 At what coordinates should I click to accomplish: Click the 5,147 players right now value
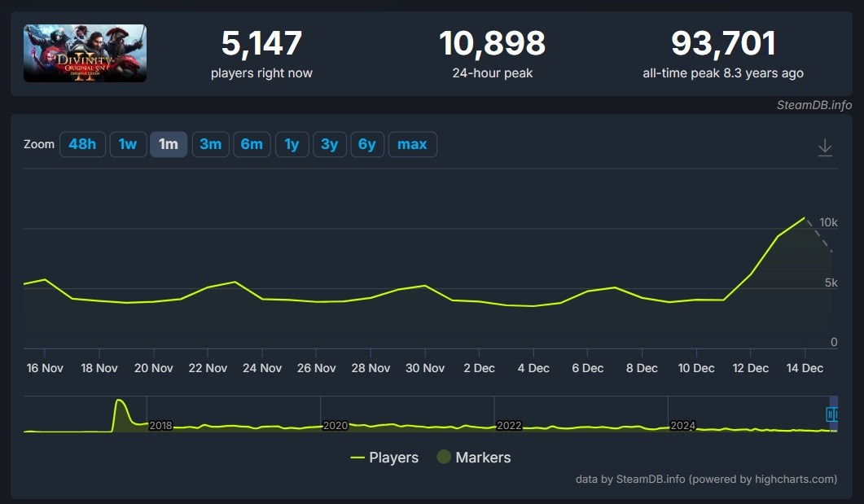coord(261,43)
